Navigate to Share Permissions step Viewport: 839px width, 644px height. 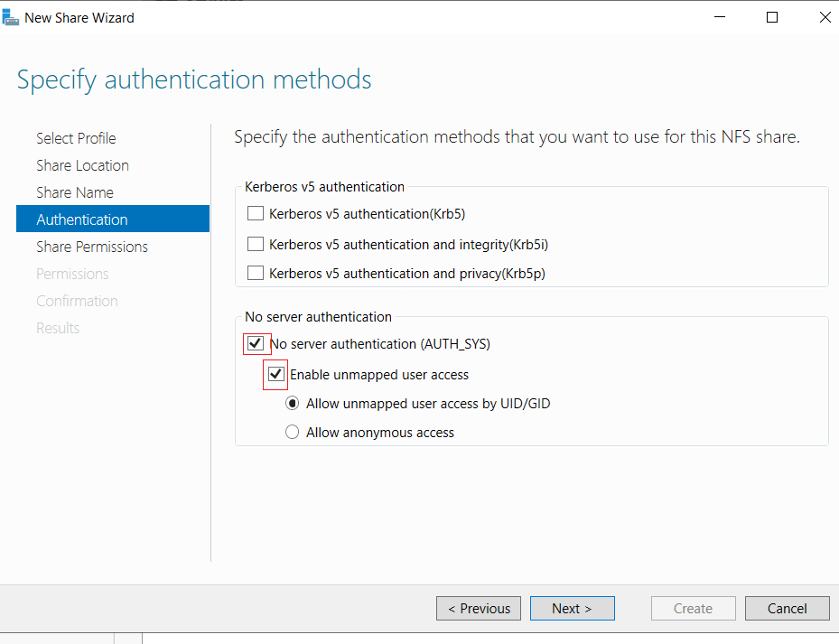tap(92, 247)
